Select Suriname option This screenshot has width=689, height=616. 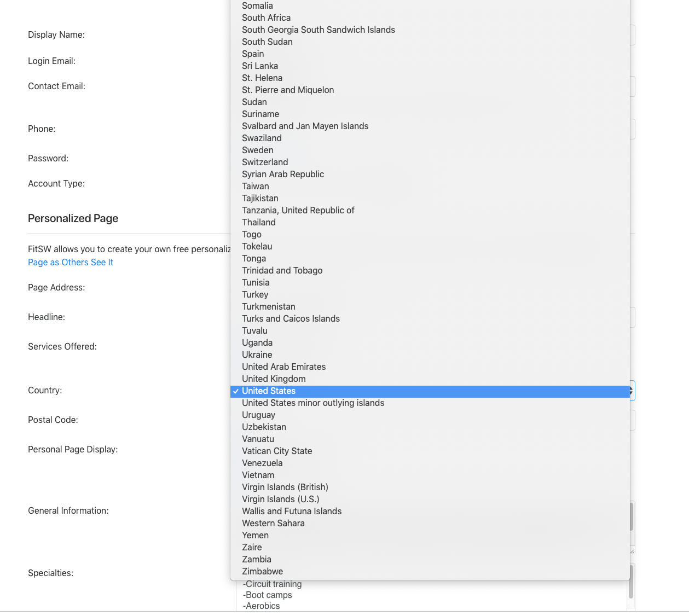pyautogui.click(x=430, y=114)
